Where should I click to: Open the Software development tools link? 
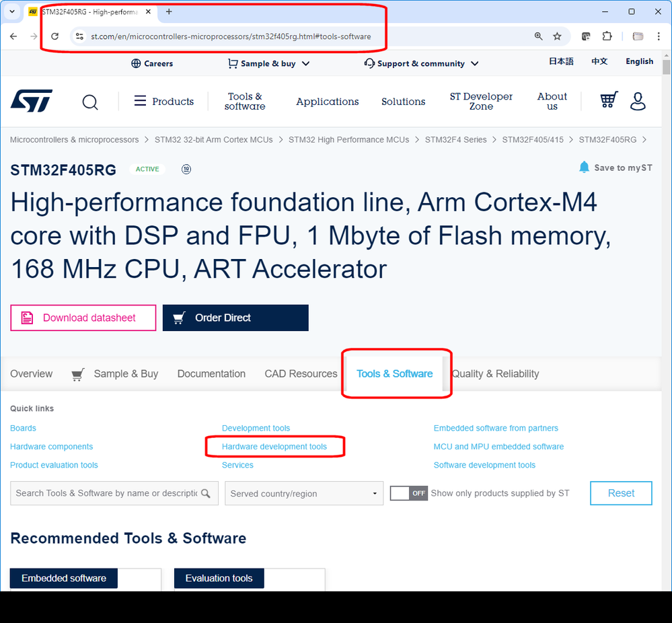click(x=484, y=465)
